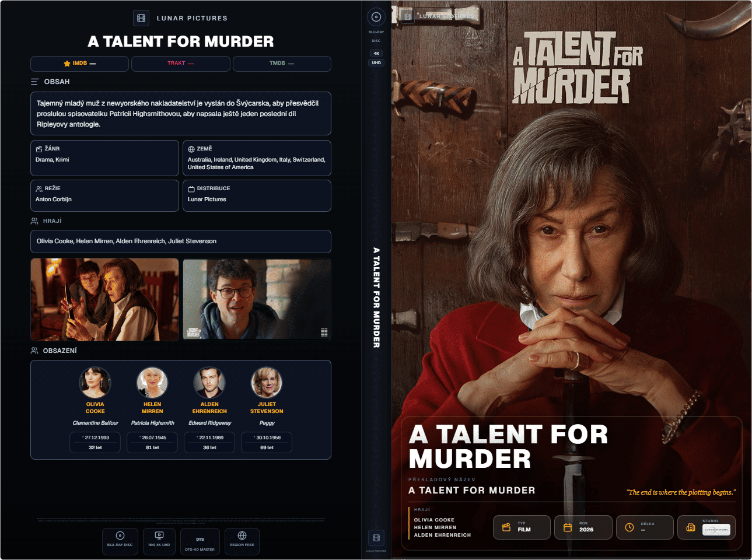This screenshot has width=752, height=560.
Task: Open the still of two people with a knife
Action: 105,300
